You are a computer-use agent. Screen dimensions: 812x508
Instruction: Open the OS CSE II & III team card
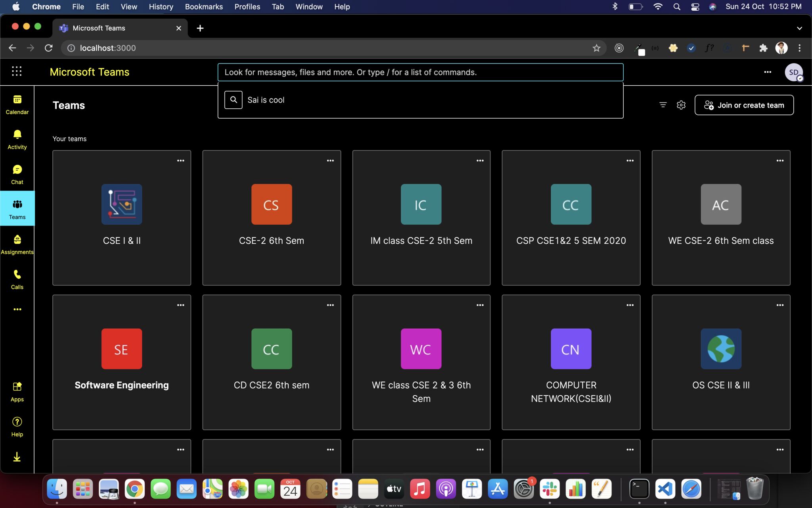(721, 362)
